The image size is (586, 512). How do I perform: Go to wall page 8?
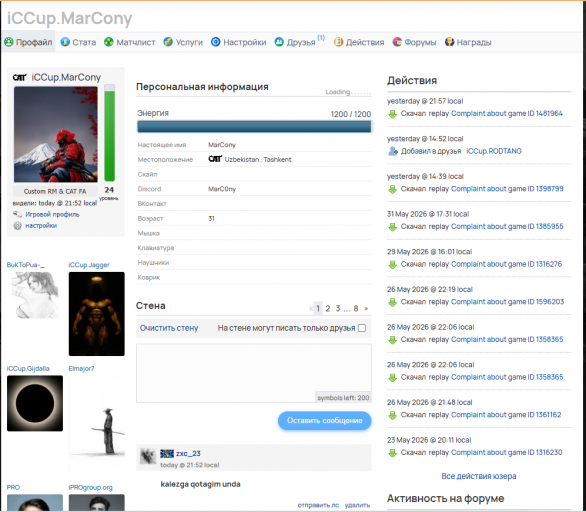coord(356,308)
